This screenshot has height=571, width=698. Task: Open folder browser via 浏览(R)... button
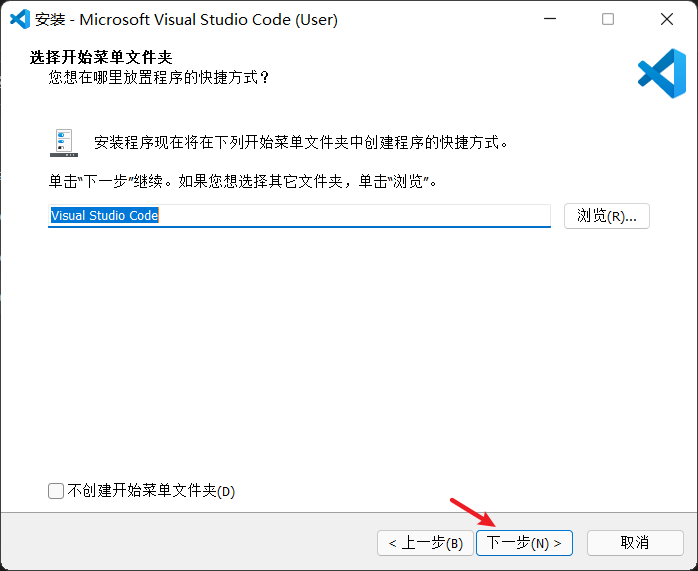pos(606,216)
